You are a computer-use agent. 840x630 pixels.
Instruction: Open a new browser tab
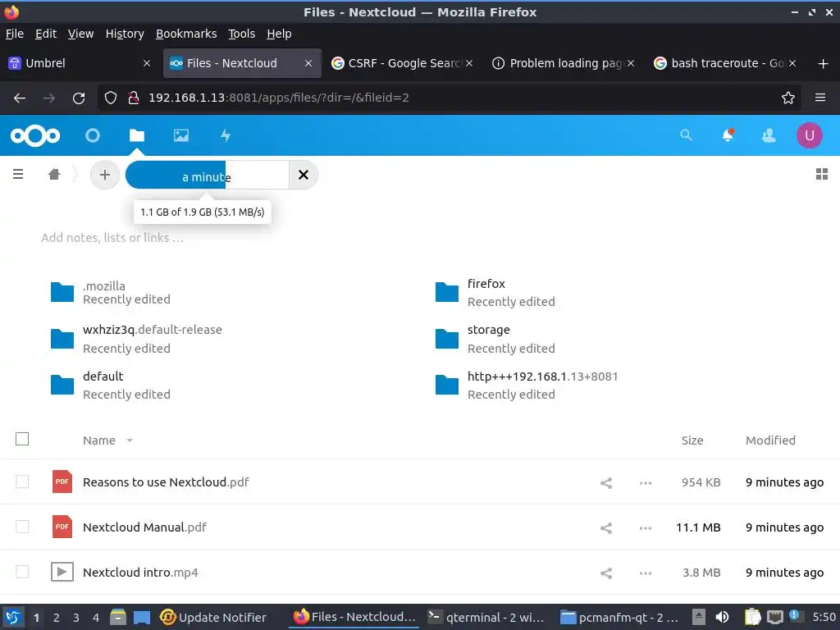[823, 64]
